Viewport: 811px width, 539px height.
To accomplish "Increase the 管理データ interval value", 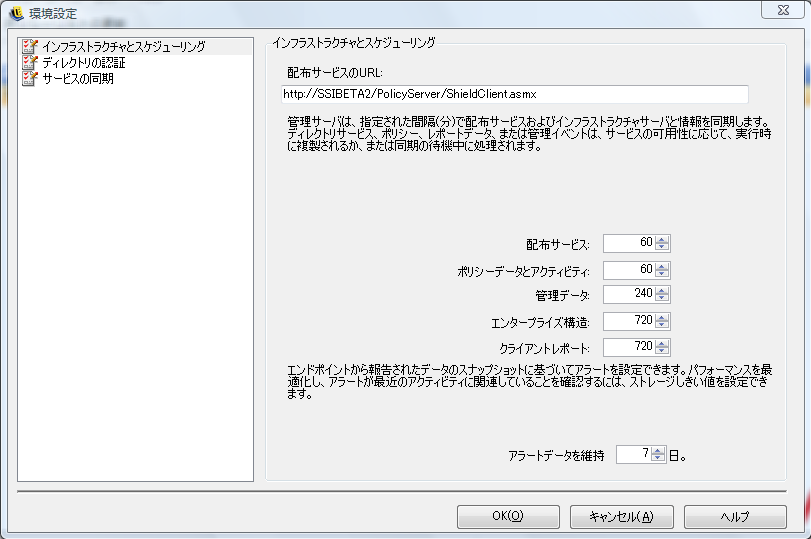I will pos(662,291).
